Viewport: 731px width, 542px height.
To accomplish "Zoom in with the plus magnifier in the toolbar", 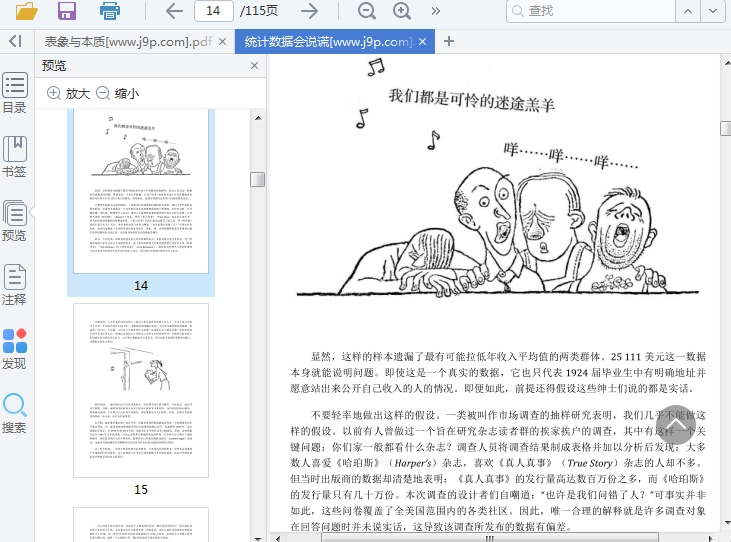I will click(402, 11).
